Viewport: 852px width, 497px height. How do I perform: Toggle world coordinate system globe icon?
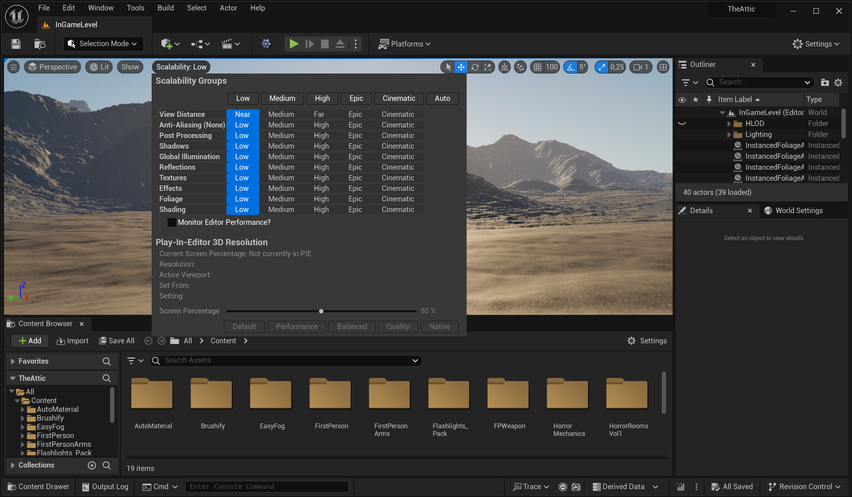pyautogui.click(x=505, y=67)
